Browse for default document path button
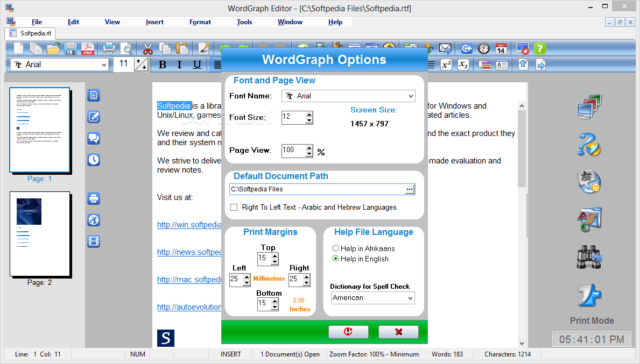Viewport: 640px width, 364px height. coord(410,189)
